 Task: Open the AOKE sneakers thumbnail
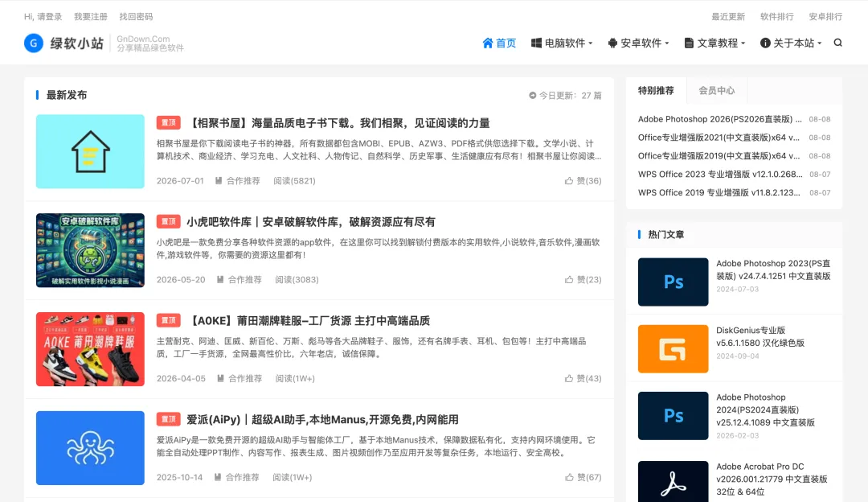(90, 349)
